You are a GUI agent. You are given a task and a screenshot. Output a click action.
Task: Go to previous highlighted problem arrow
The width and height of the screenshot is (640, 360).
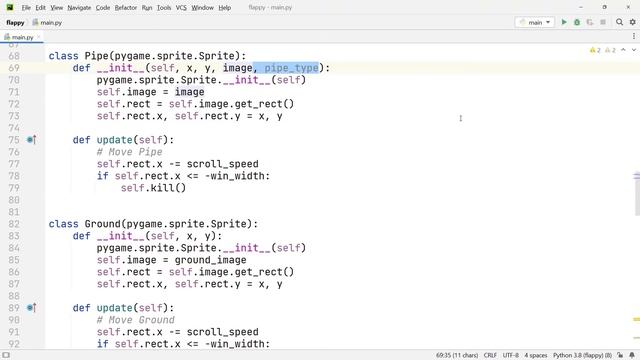click(623, 50)
